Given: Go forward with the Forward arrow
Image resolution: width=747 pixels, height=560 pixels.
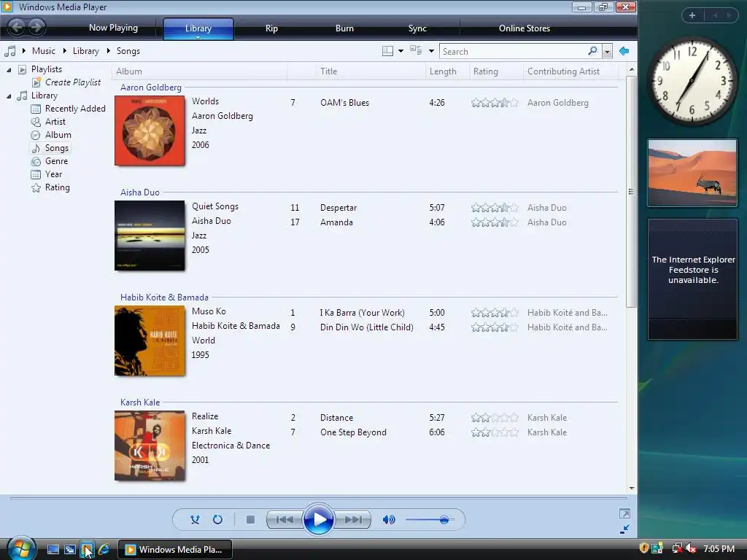Looking at the screenshot, I should (36, 27).
